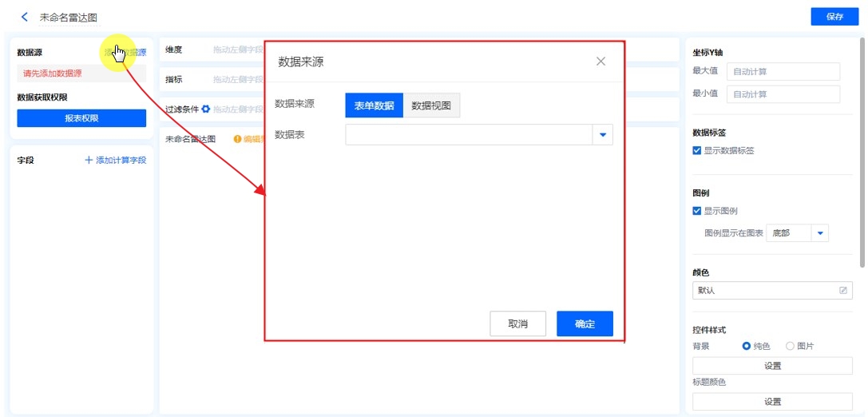Select the 纯色 background radio button
The width and height of the screenshot is (868, 417).
pos(747,346)
